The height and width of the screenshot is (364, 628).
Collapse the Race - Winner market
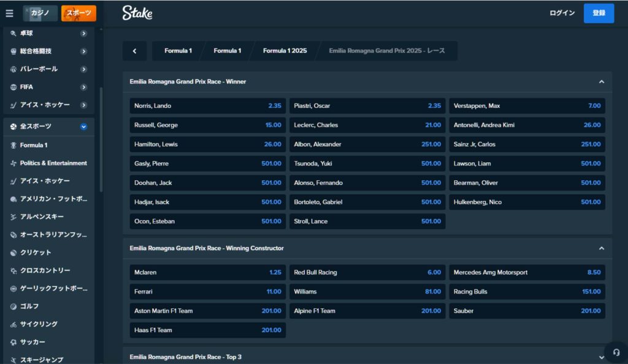(x=602, y=82)
